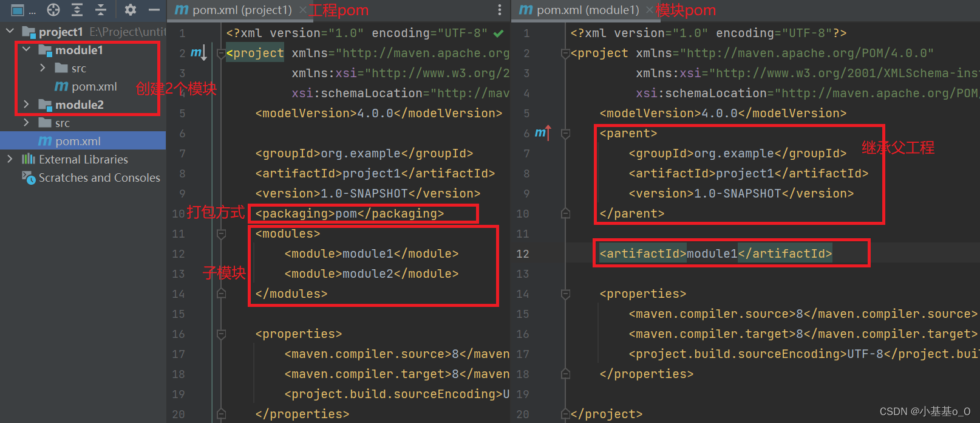Click <version>1.0-SNAPSHOT</version> inside the parent block

point(741,194)
